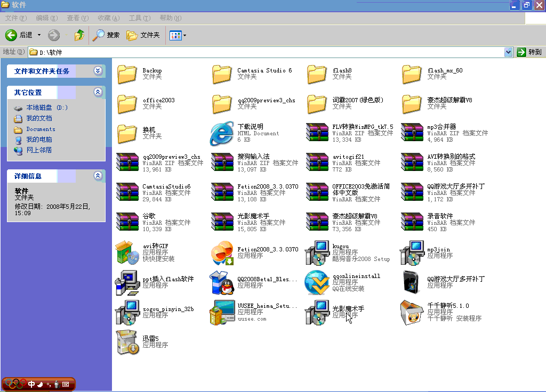Open the flash_mx_60 folder icon

click(x=412, y=74)
